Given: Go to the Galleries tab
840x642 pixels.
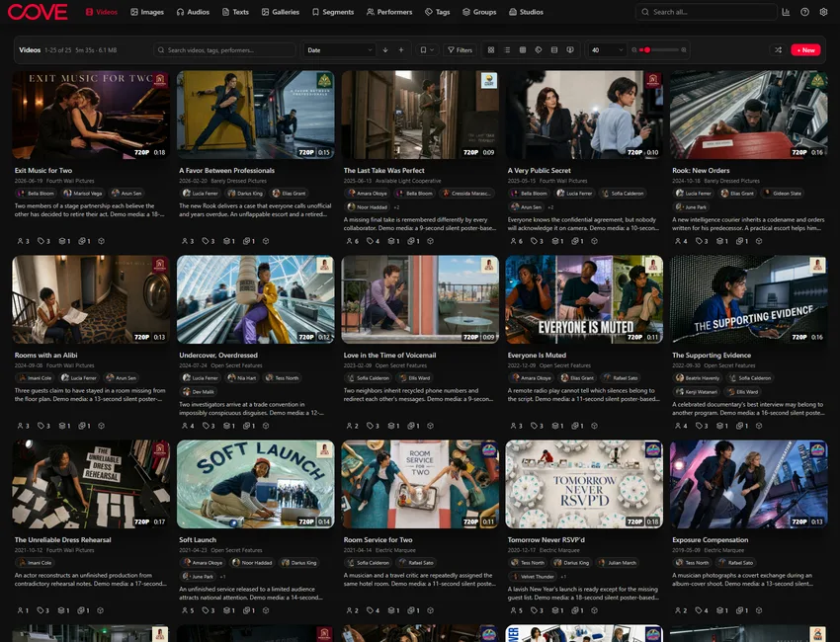Looking at the screenshot, I should (x=281, y=12).
